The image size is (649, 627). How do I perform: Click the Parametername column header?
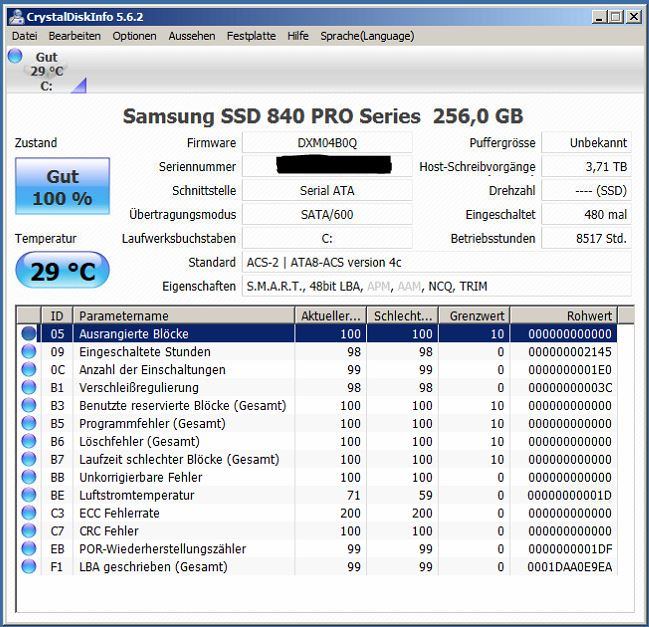[x=184, y=316]
